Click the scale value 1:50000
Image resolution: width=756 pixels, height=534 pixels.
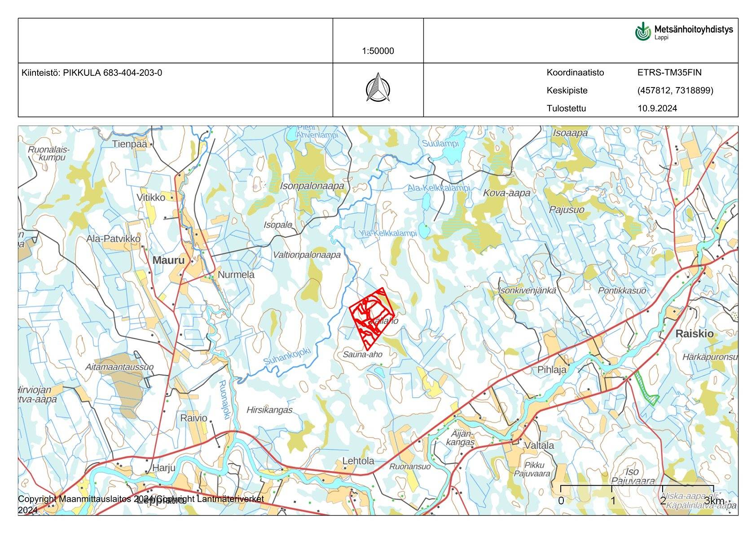tap(378, 51)
